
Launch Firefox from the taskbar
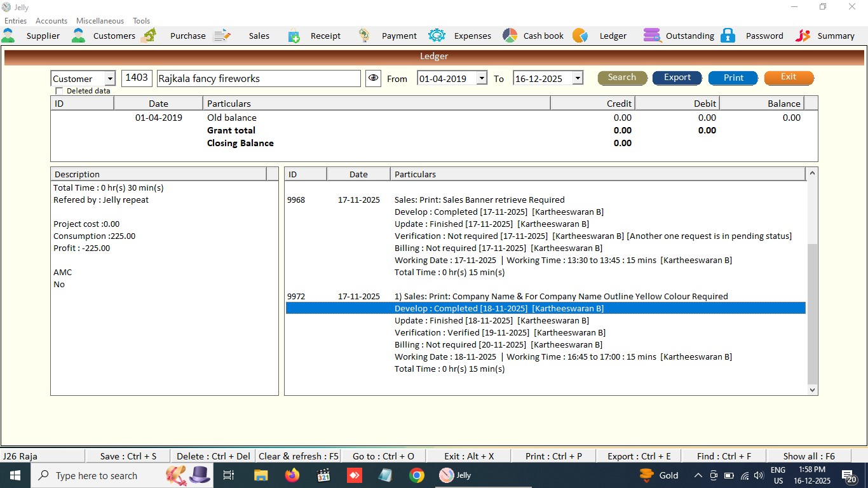[x=292, y=475]
